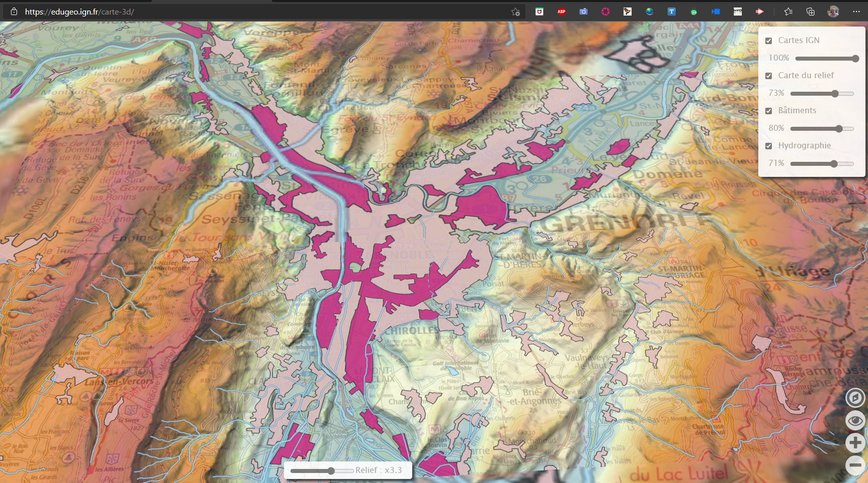Open the browser profile avatar menu
Image resolution: width=868 pixels, height=483 pixels.
click(x=833, y=11)
